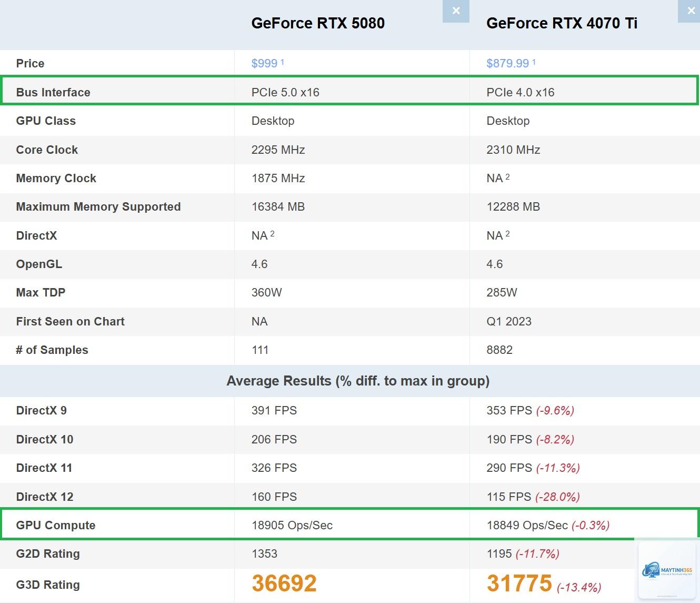Image resolution: width=700 pixels, height=603 pixels.
Task: Open the $879.99 price link for RTX 4070 Ti
Action: pos(507,64)
